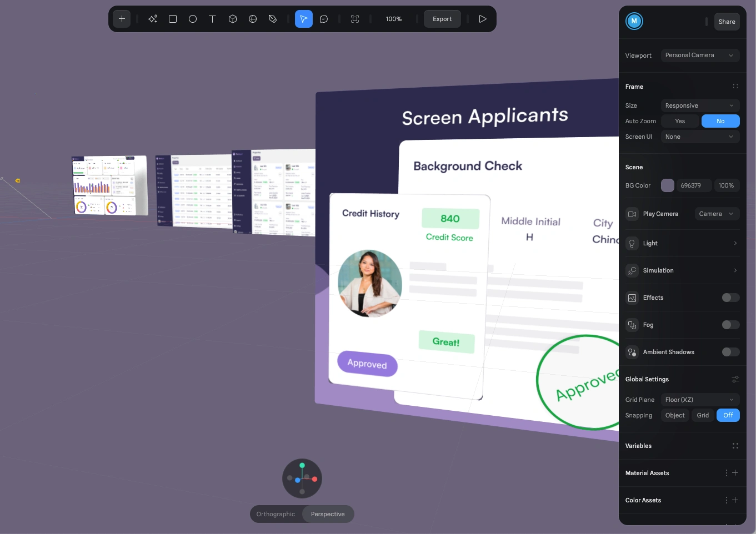Viewport: 756px width, 534px height.
Task: Set Auto Zoom to Yes
Action: click(x=680, y=121)
